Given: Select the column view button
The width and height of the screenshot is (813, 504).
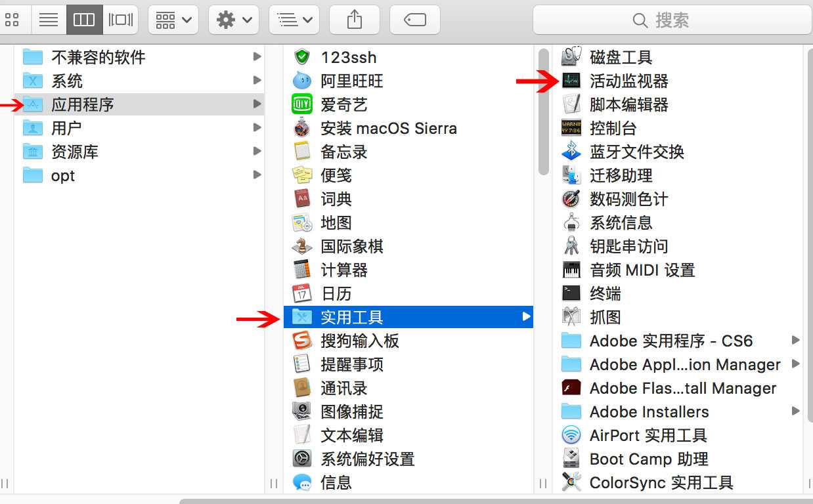Looking at the screenshot, I should click(84, 20).
